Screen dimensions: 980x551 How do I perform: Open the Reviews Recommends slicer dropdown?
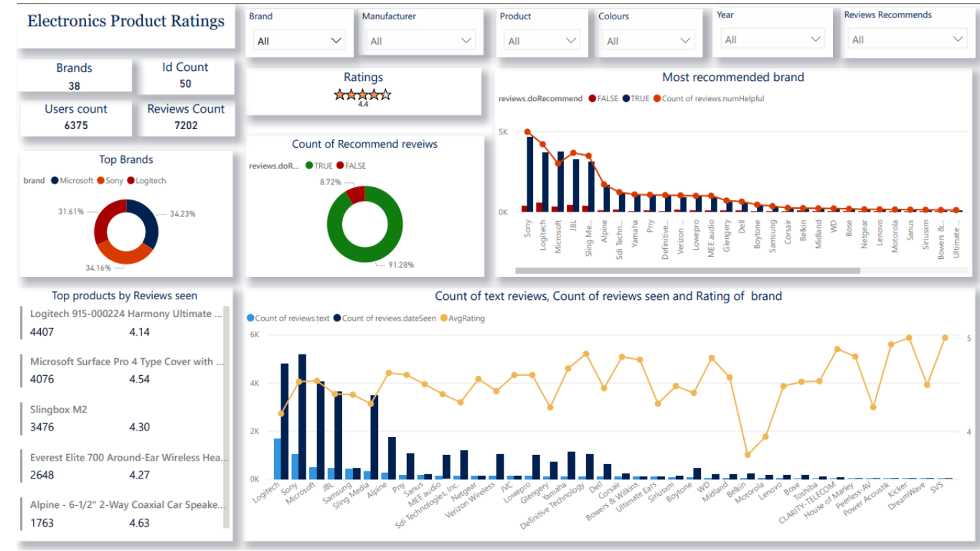(x=957, y=39)
